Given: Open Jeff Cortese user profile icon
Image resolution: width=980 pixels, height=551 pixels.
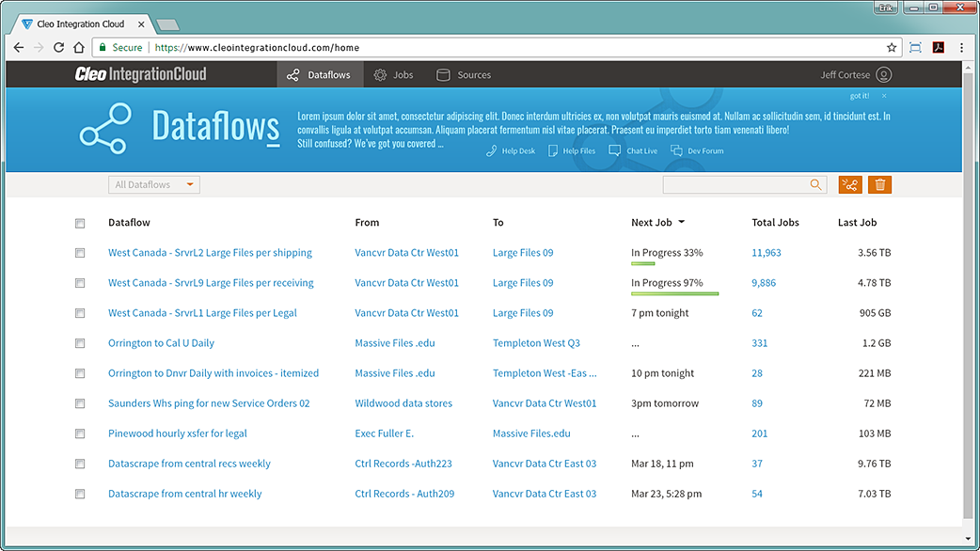Looking at the screenshot, I should (x=884, y=75).
